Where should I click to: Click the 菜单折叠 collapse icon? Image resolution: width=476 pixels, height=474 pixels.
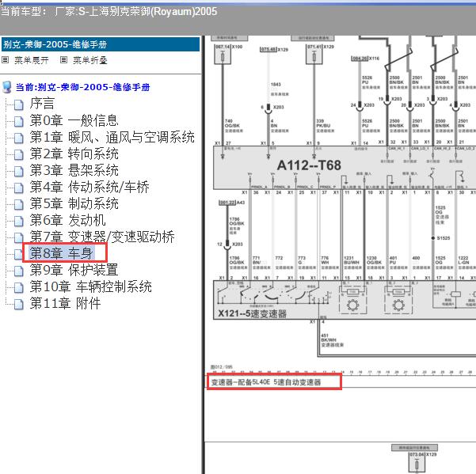[x=63, y=59]
